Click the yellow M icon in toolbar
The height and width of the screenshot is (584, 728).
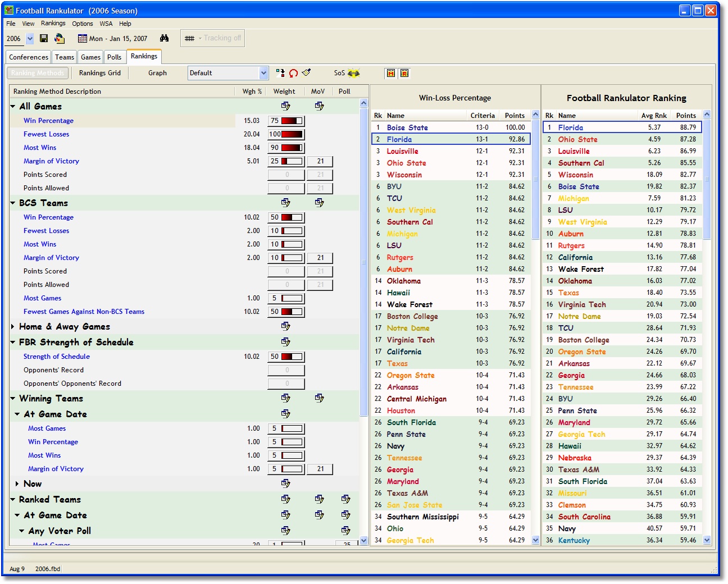click(x=391, y=73)
